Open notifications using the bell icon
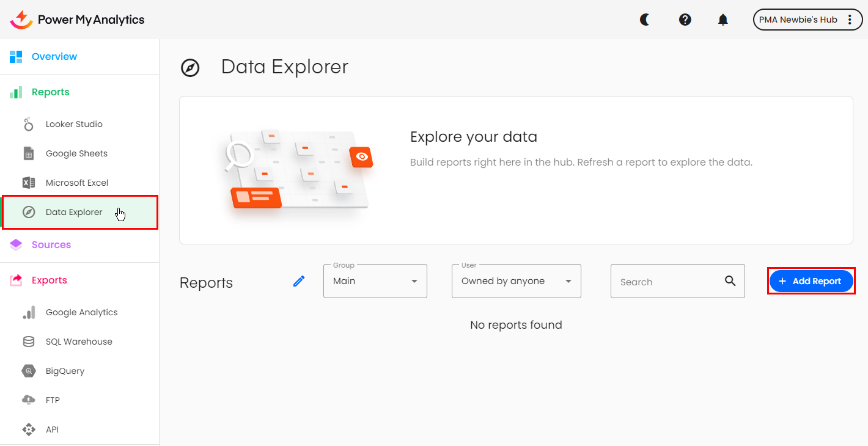Viewport: 868px width, 446px height. pos(723,20)
